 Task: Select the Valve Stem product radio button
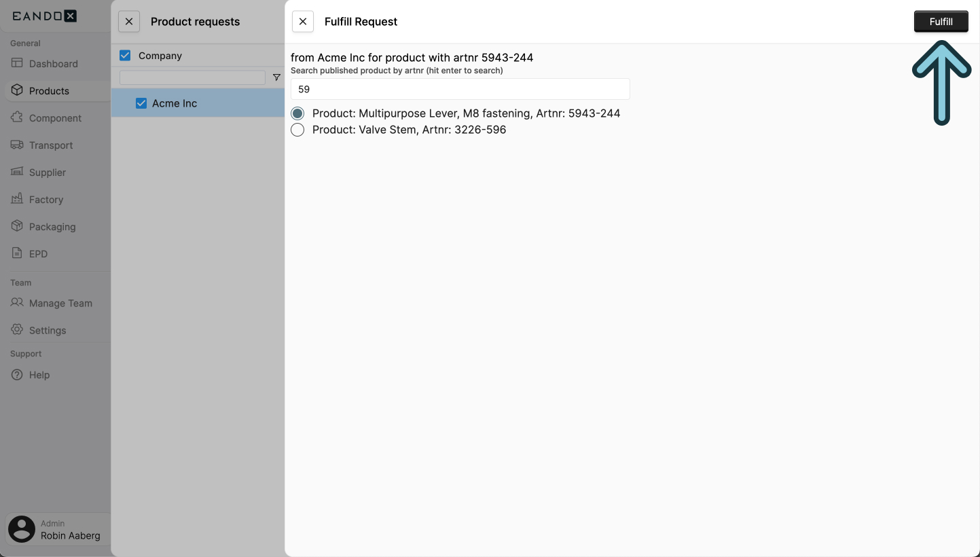tap(297, 130)
